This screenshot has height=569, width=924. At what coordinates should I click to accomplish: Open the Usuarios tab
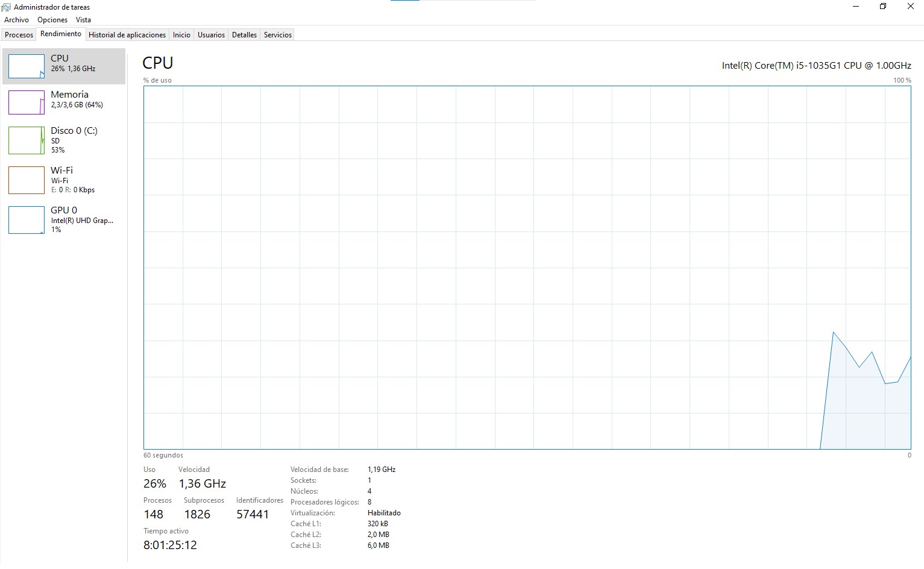click(x=211, y=35)
